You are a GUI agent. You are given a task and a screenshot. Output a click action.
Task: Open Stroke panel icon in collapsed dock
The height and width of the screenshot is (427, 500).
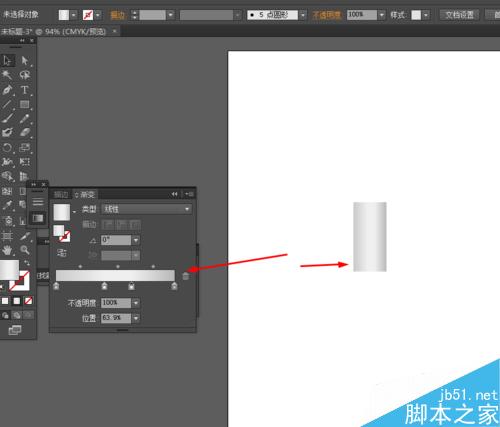(x=38, y=202)
